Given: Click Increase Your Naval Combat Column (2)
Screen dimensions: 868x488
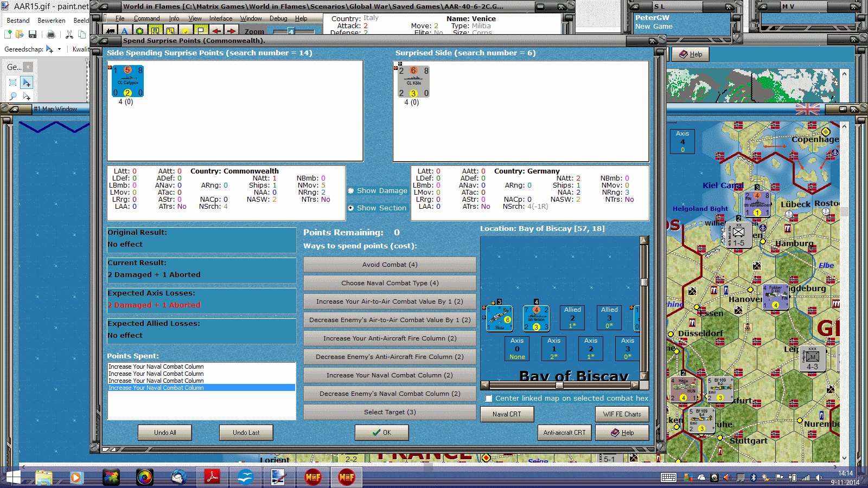Looking at the screenshot, I should [390, 375].
